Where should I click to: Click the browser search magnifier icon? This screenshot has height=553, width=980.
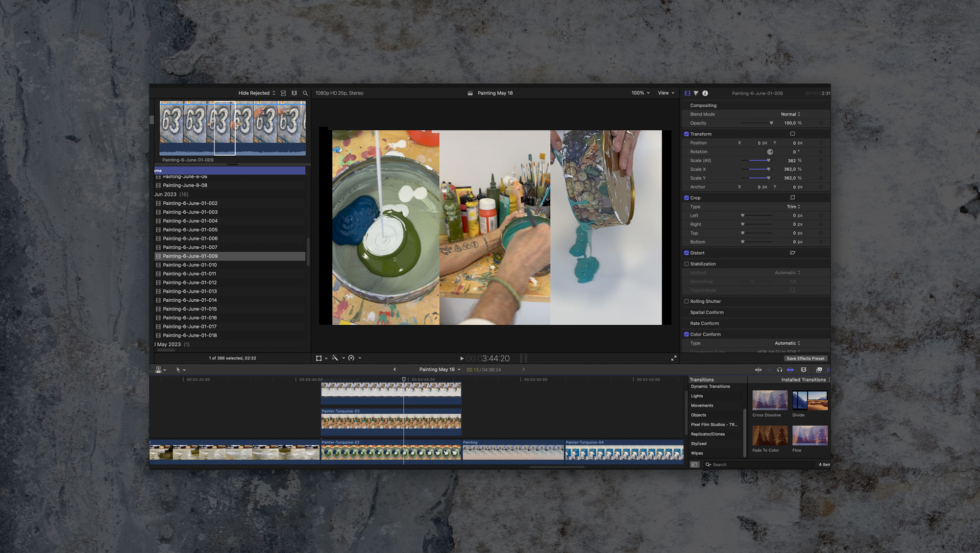click(x=305, y=93)
